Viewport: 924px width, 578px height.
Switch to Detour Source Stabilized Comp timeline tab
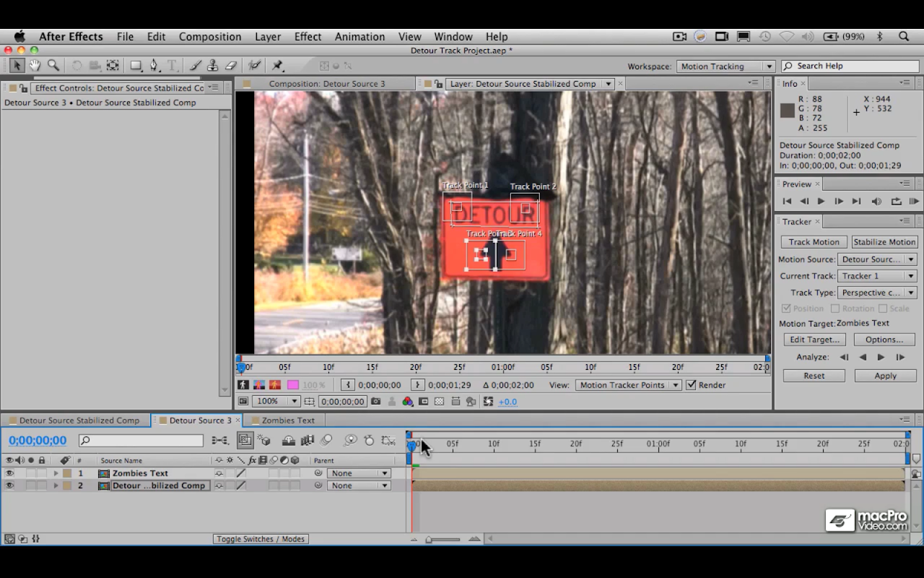79,420
